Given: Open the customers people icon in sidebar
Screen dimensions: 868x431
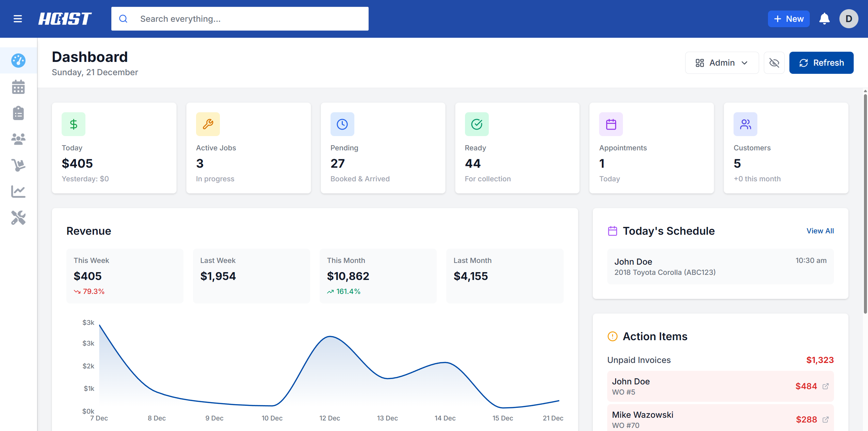Looking at the screenshot, I should pyautogui.click(x=18, y=139).
